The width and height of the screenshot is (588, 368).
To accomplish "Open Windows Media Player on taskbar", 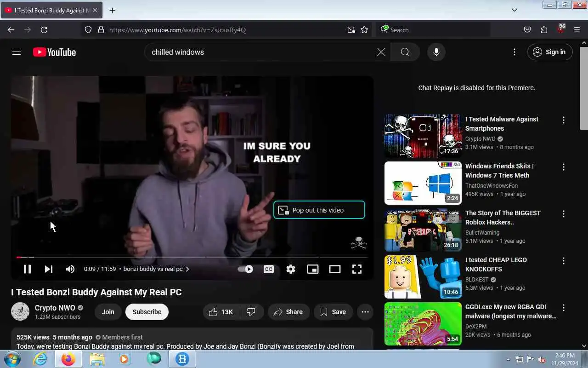I will point(125,359).
